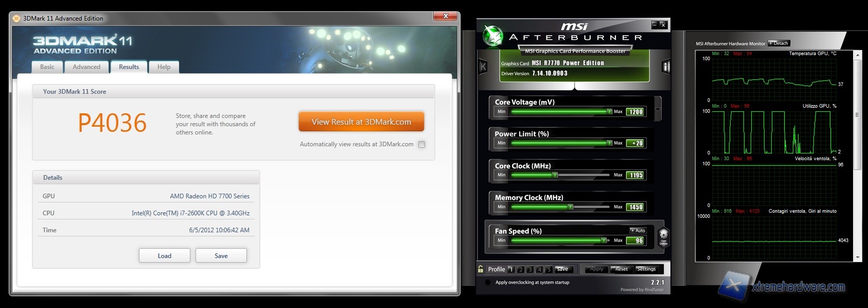
Task: Click the Kombustor 'K' side icon
Action: (x=483, y=66)
